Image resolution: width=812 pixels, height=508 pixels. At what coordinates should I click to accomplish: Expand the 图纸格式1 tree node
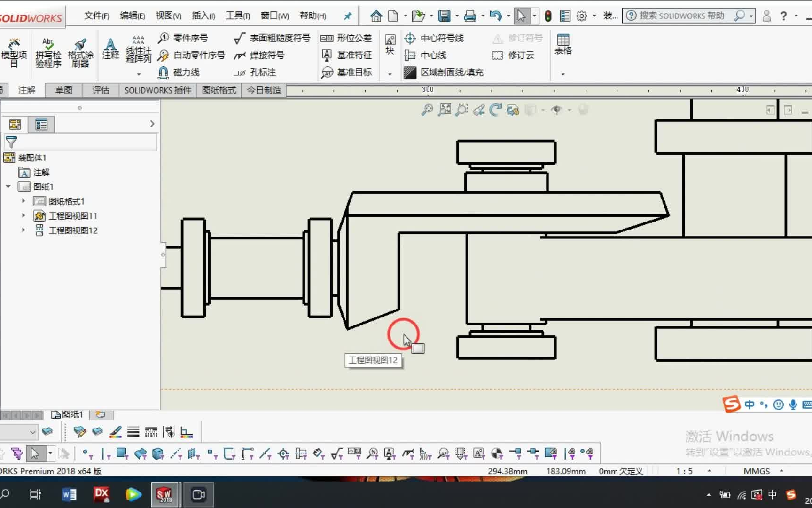(23, 201)
